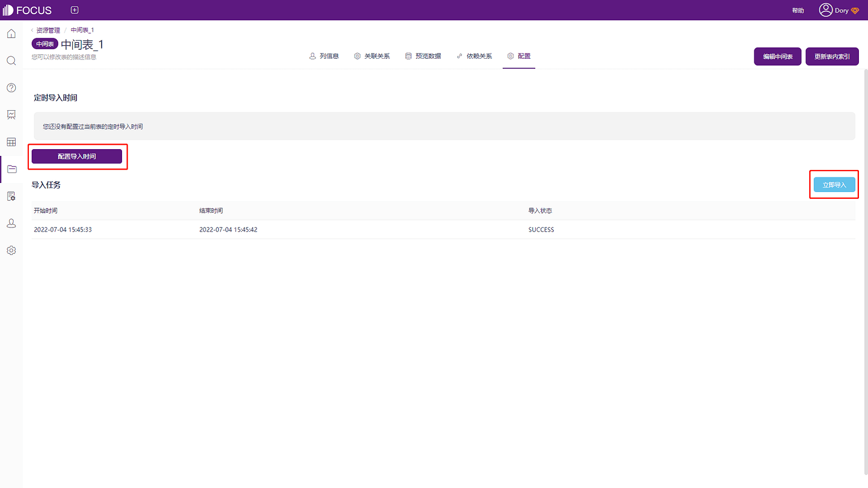
Task: Click the 中间表_1 breadcrumb item
Action: point(83,30)
